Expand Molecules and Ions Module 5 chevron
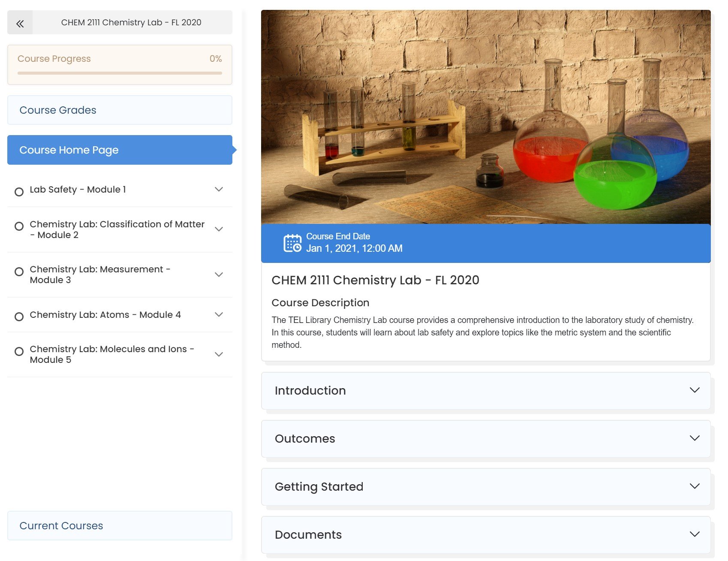The width and height of the screenshot is (728, 561). 219,354
